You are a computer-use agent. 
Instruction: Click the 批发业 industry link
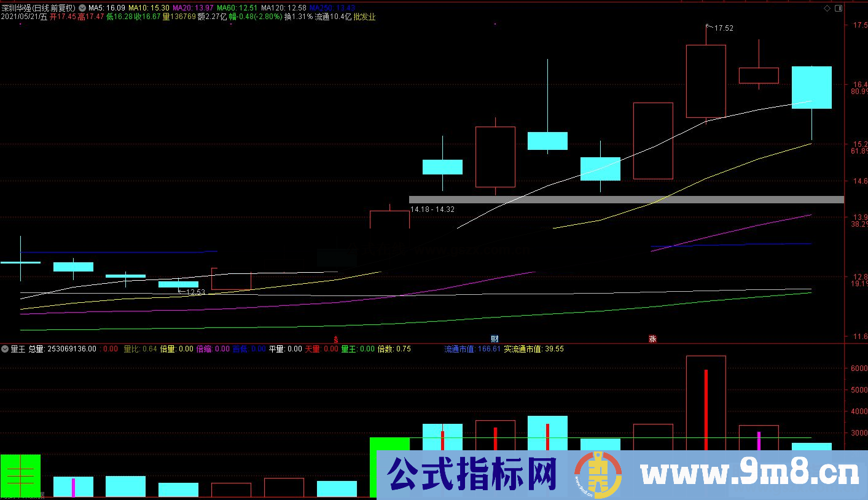click(x=366, y=18)
